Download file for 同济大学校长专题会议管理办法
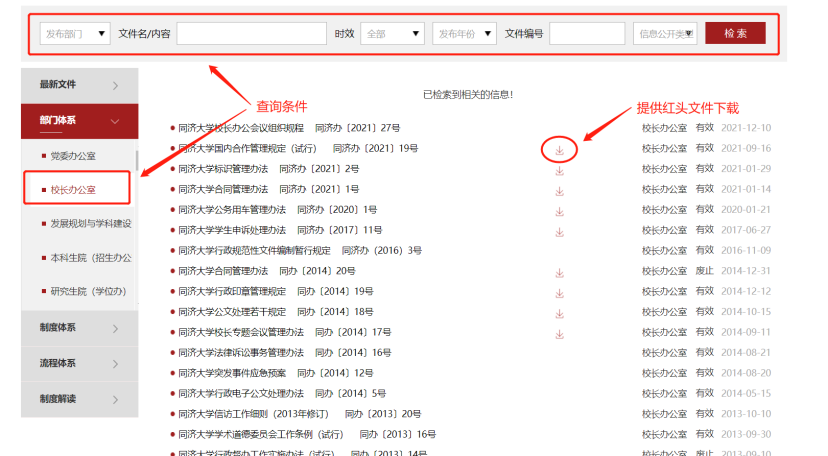This screenshot has width=828, height=456. (559, 334)
